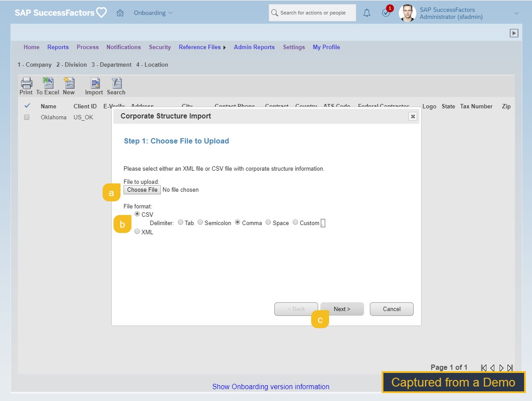Switch to the 4 - Location tab
This screenshot has width=532, height=401.
[152, 65]
